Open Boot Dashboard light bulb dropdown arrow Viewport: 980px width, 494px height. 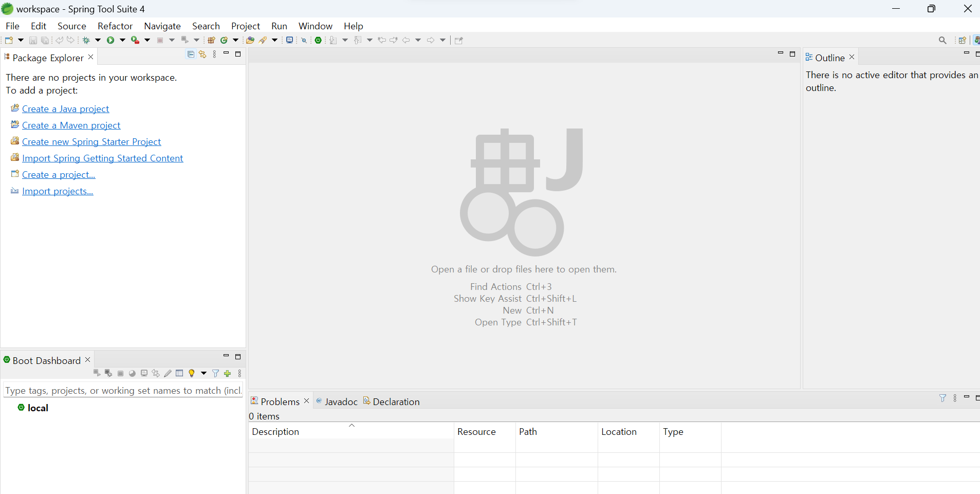204,373
